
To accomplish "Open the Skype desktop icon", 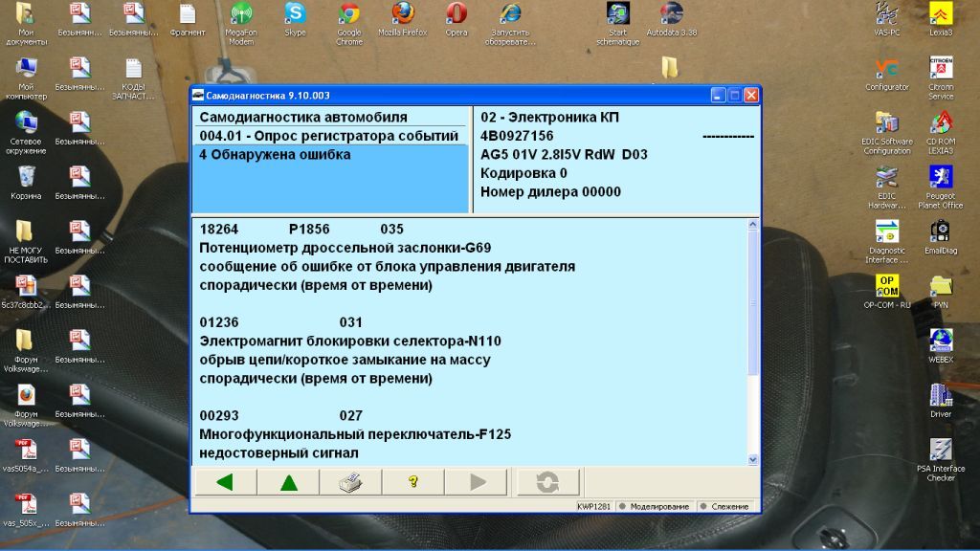I will 295,20.
